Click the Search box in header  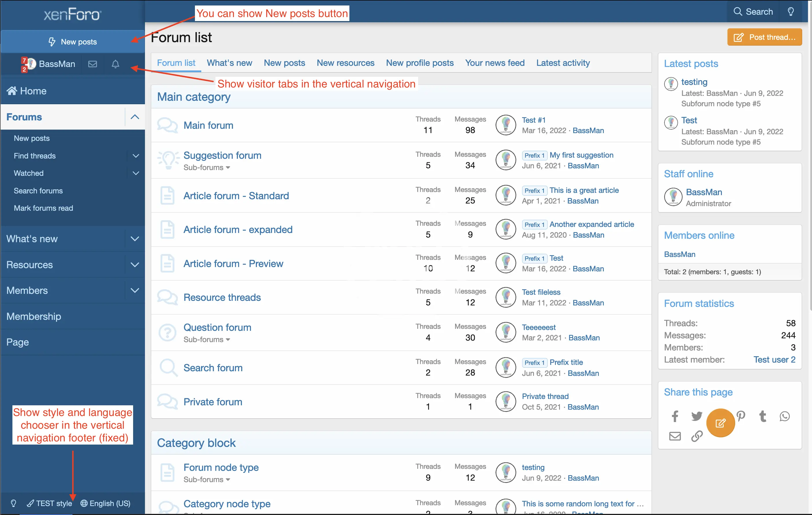coord(753,12)
